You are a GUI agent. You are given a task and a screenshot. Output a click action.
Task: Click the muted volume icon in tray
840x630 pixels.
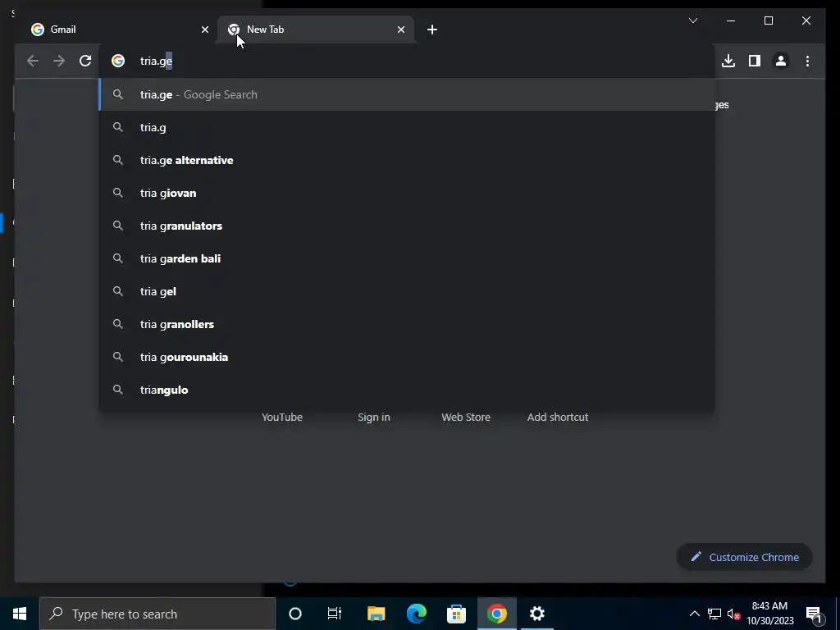click(x=733, y=614)
